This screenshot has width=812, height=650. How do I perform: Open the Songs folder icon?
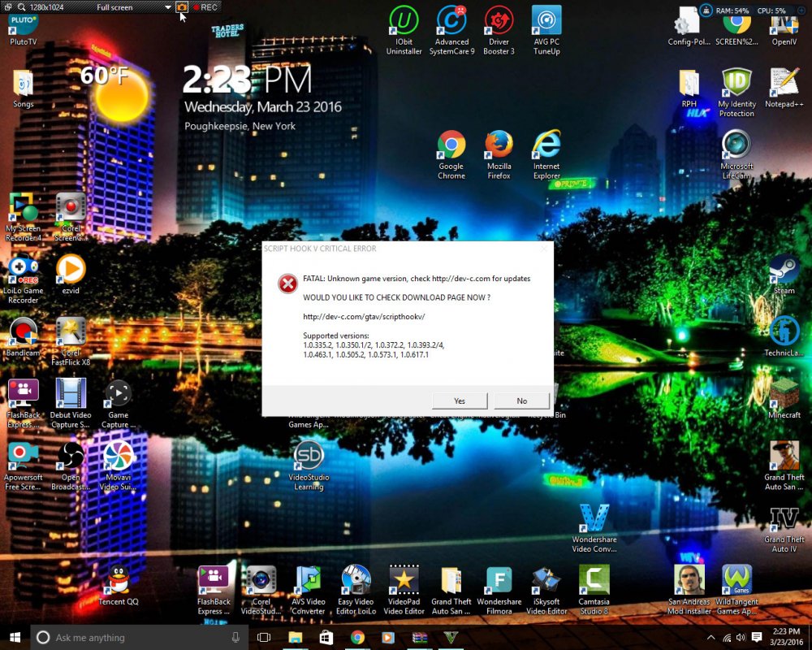pos(23,89)
